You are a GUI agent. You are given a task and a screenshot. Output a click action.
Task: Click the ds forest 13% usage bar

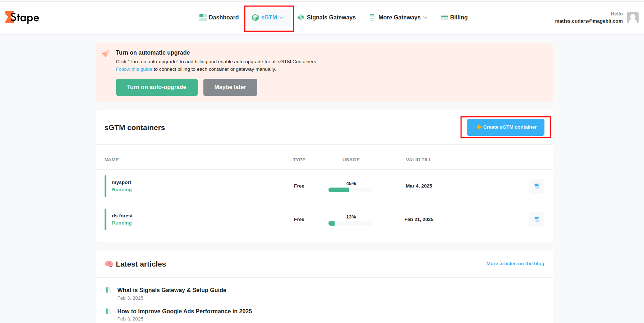click(351, 223)
